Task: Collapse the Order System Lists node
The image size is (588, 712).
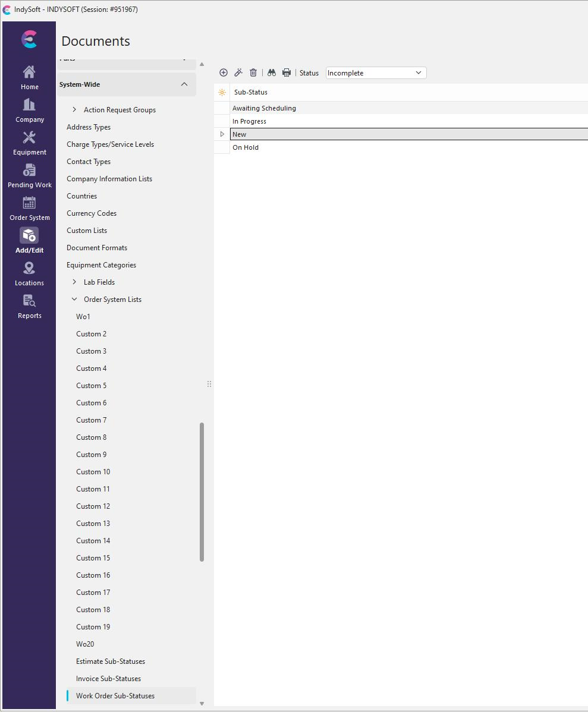Action: pyautogui.click(x=74, y=300)
